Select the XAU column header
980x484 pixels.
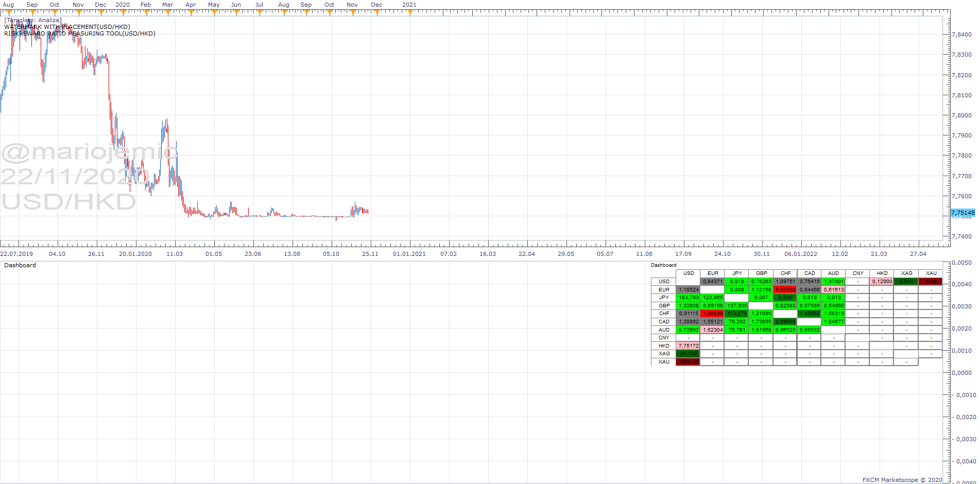tap(931, 273)
